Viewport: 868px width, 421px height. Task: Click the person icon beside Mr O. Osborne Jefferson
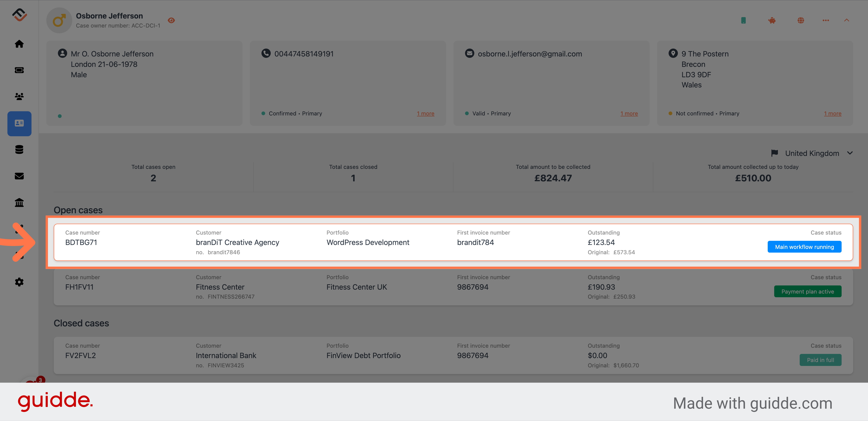tap(62, 53)
